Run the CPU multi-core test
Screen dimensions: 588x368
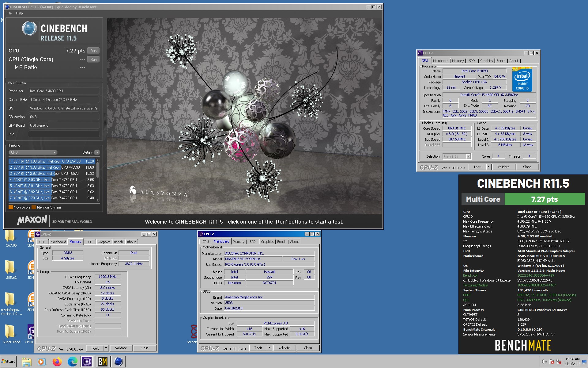tap(93, 51)
